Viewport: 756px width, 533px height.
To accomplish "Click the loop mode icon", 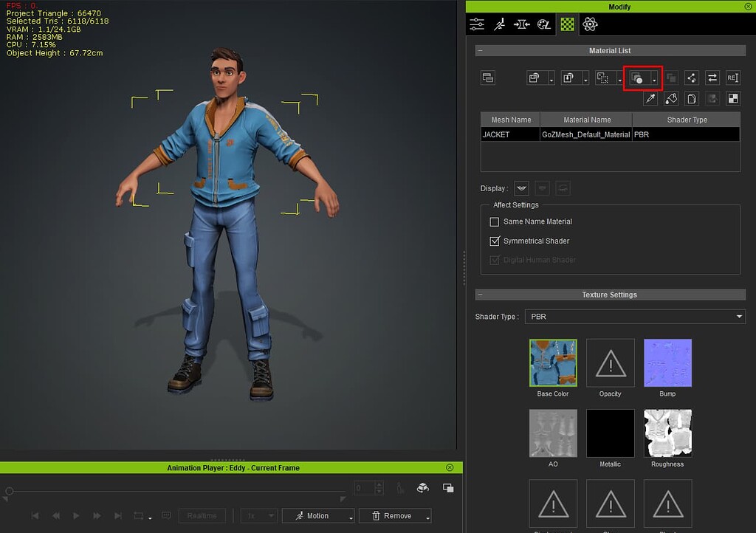I will [x=138, y=515].
